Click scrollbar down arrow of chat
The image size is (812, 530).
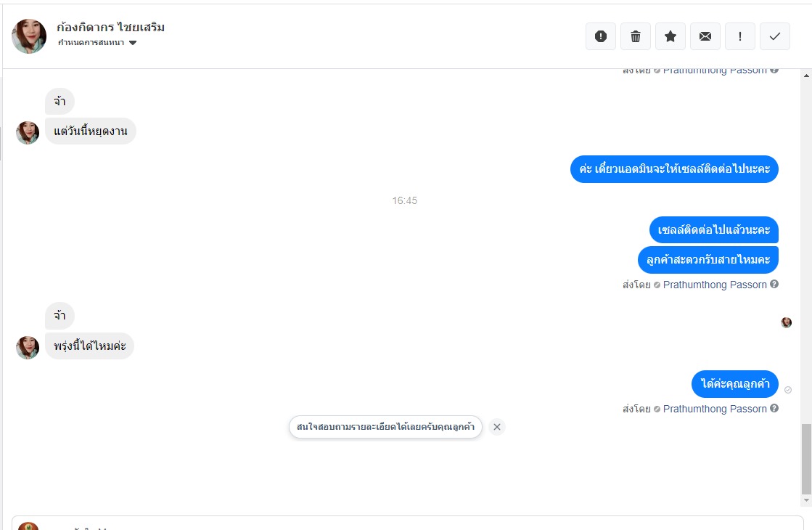[x=806, y=500]
